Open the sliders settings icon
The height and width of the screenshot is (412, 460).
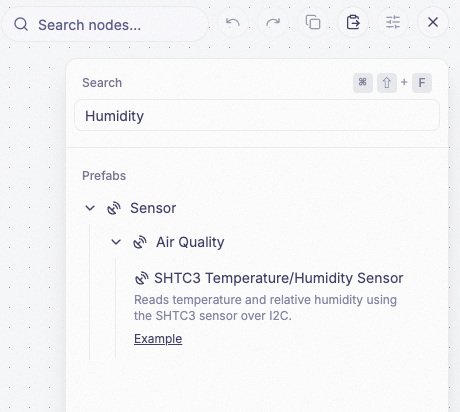[x=393, y=23]
